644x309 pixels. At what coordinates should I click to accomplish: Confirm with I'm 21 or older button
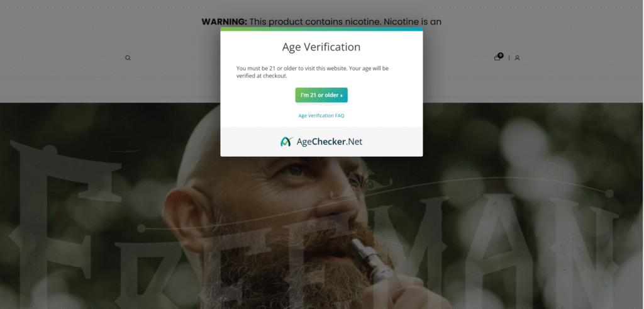tap(321, 95)
